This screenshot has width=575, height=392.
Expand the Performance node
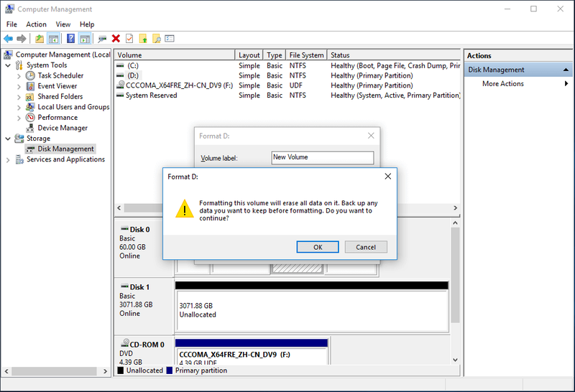(19, 118)
